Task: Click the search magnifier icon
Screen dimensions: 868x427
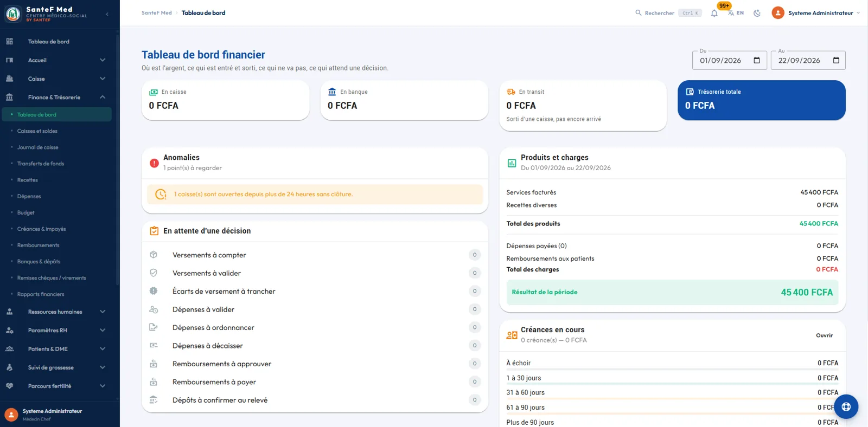Action: coord(639,12)
